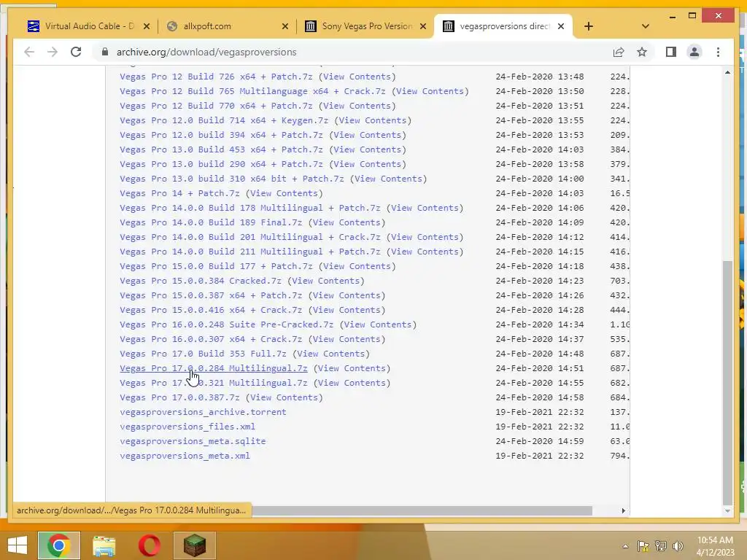747x560 pixels.
Task: Click the 24-Feb-2020 14:51 date text
Action: pos(539,368)
